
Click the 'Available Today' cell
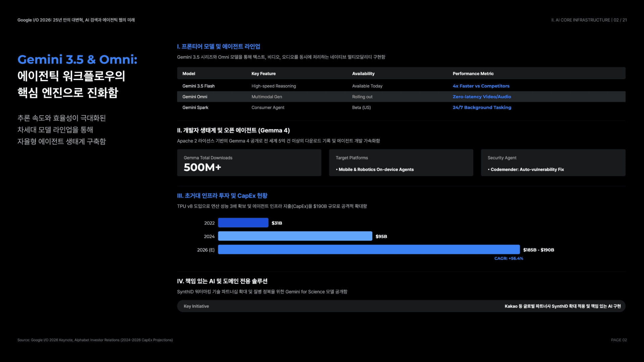click(367, 86)
